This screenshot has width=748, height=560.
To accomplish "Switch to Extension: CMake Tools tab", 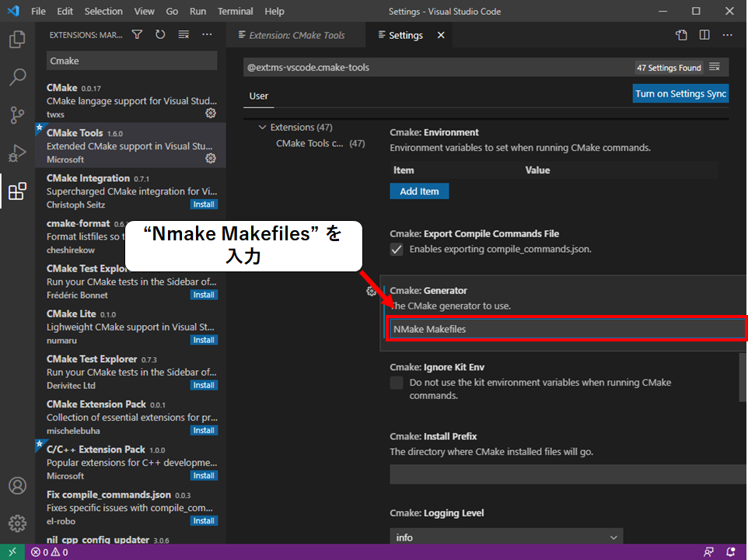I will tap(295, 35).
